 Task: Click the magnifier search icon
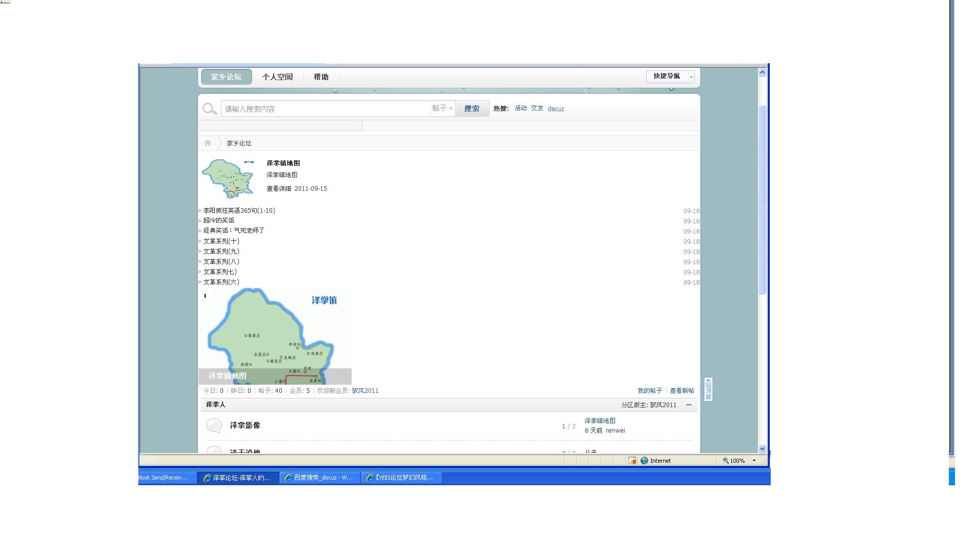[209, 109]
